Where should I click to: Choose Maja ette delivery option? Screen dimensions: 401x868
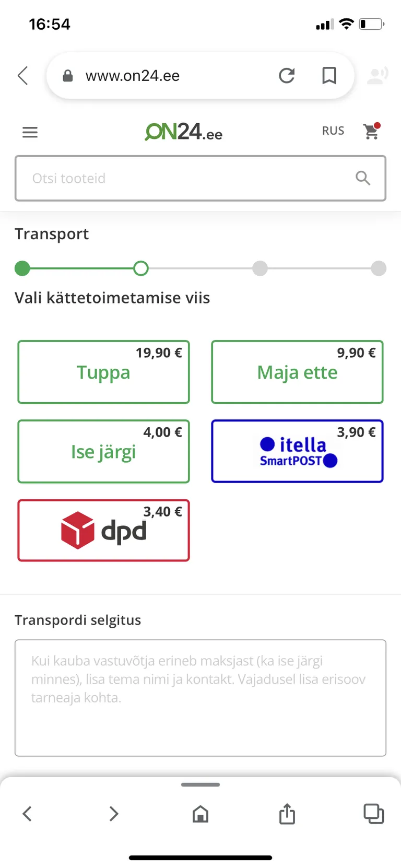pyautogui.click(x=297, y=372)
